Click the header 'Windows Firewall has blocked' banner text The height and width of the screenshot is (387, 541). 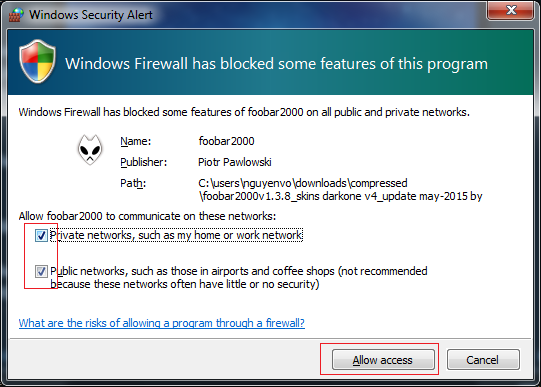(x=276, y=64)
